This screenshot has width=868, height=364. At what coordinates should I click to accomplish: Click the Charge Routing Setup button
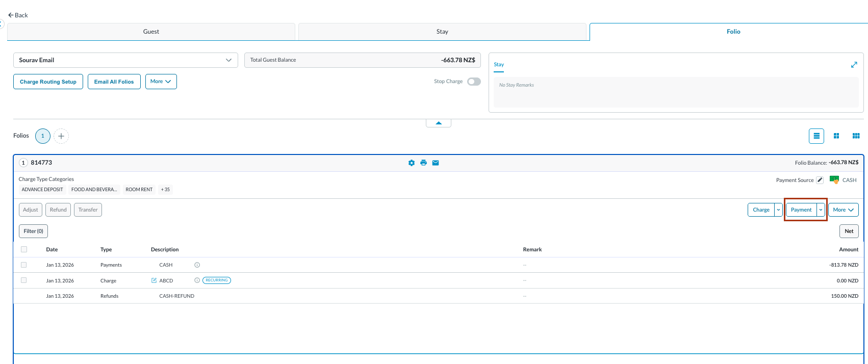coord(48,82)
